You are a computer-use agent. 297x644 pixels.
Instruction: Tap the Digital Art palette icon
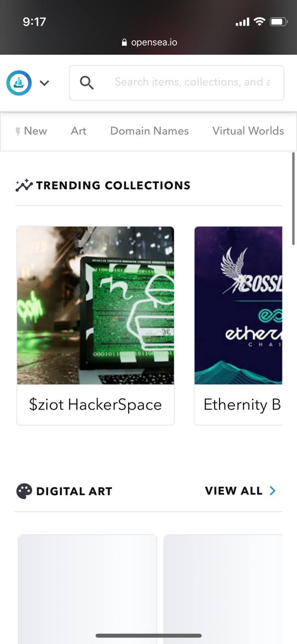(24, 491)
